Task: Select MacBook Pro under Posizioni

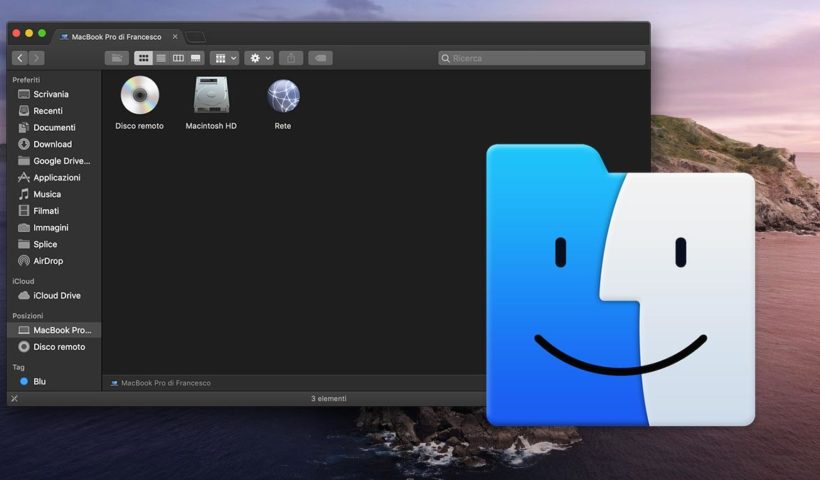Action: [x=54, y=330]
